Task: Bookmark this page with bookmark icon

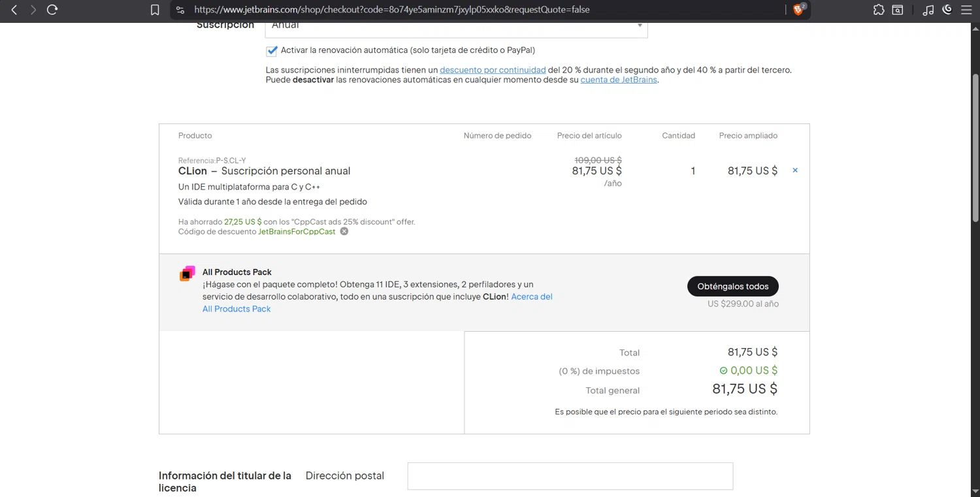Action: click(x=155, y=10)
